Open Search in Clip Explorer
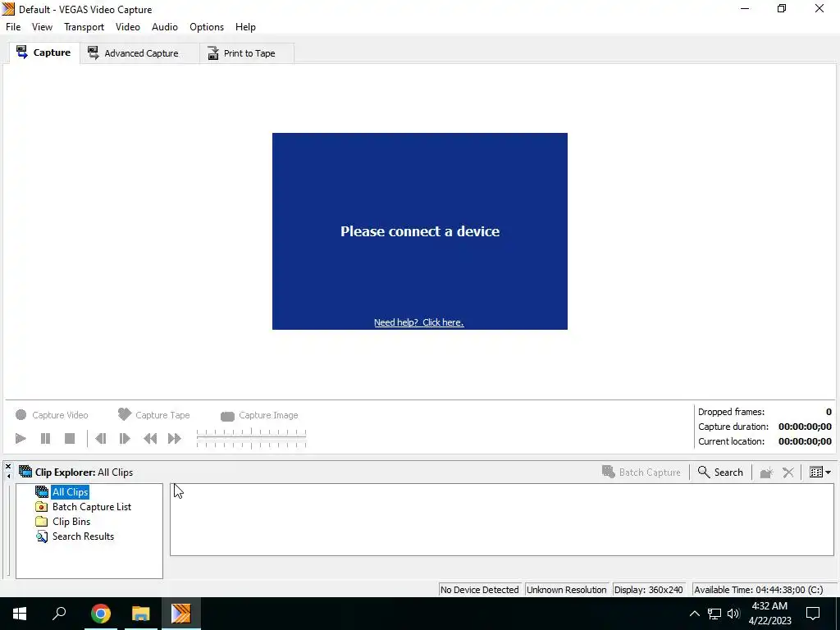 tap(720, 472)
